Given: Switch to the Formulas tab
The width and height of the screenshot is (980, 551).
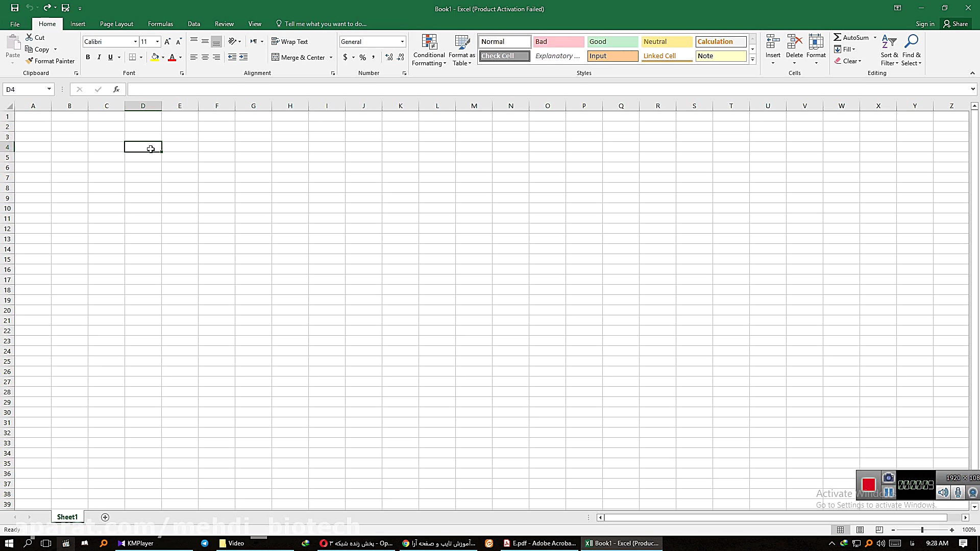Looking at the screenshot, I should (x=160, y=24).
